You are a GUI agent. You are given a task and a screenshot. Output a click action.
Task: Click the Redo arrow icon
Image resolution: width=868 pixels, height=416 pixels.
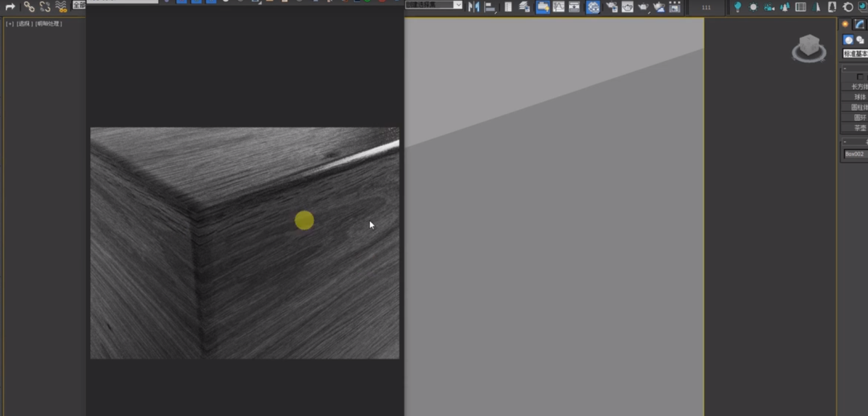tap(11, 6)
